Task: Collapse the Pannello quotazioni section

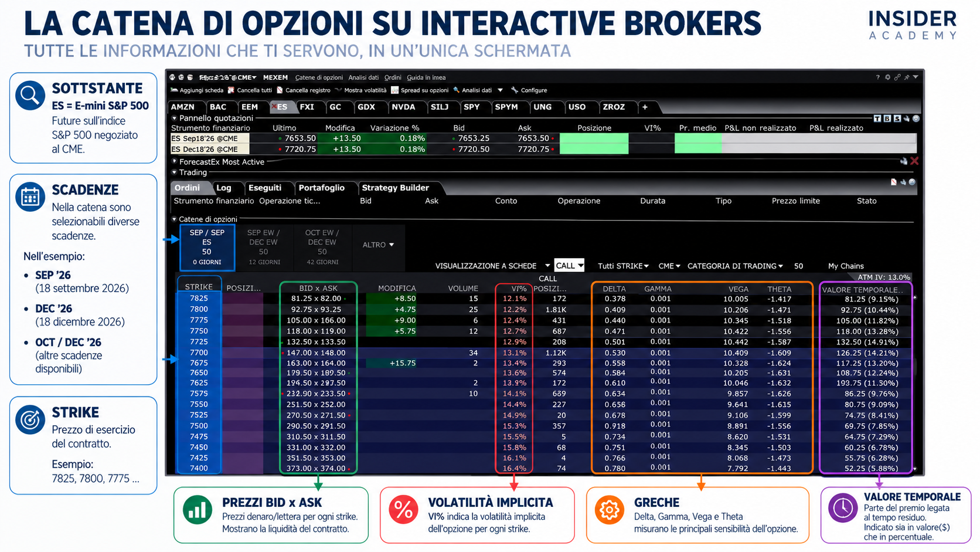Action: click(174, 118)
